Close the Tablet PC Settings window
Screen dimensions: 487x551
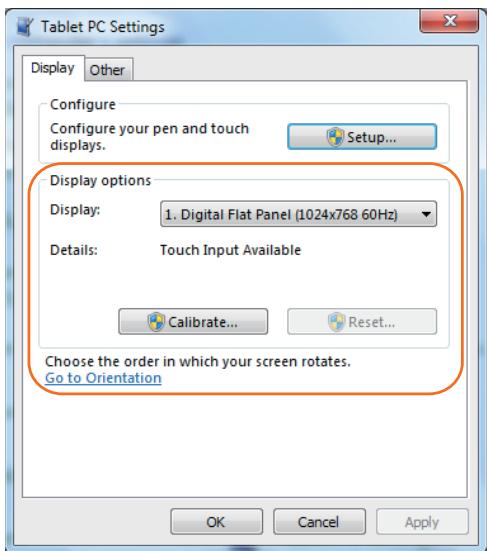pyautogui.click(x=449, y=21)
